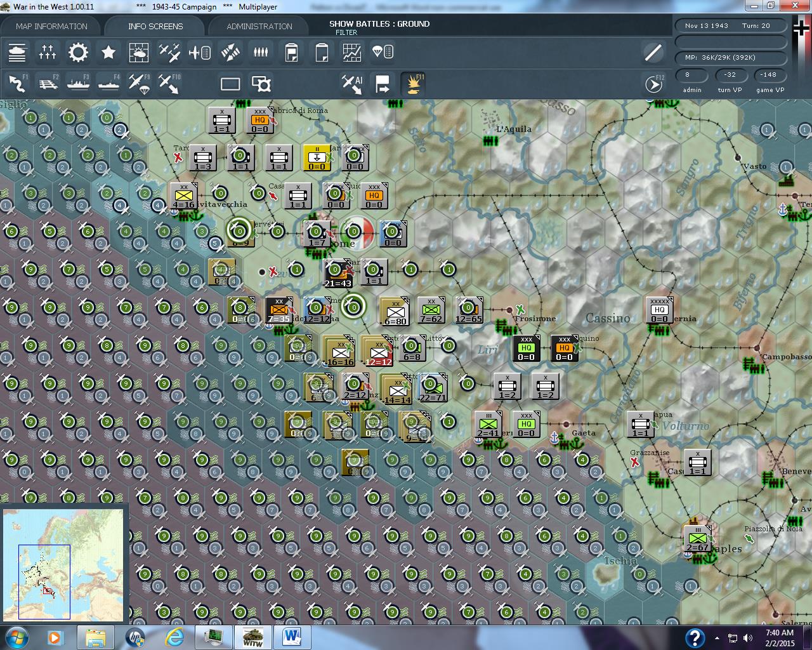Select F9 air transport mode icon
The width and height of the screenshot is (812, 650).
tap(139, 83)
